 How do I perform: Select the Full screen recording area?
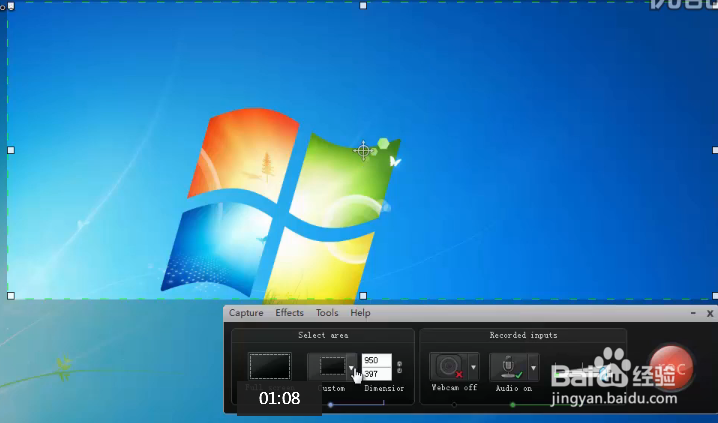[270, 366]
